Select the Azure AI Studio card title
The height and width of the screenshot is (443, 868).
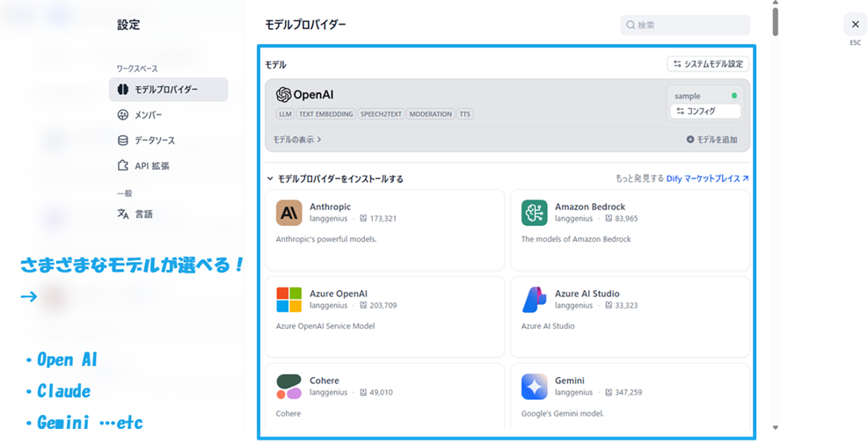coord(587,294)
